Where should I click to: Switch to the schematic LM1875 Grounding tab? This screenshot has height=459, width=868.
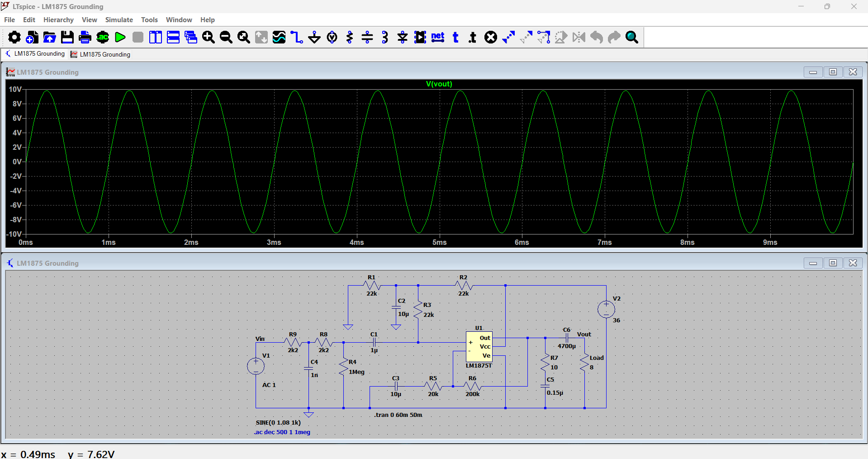[x=35, y=54]
